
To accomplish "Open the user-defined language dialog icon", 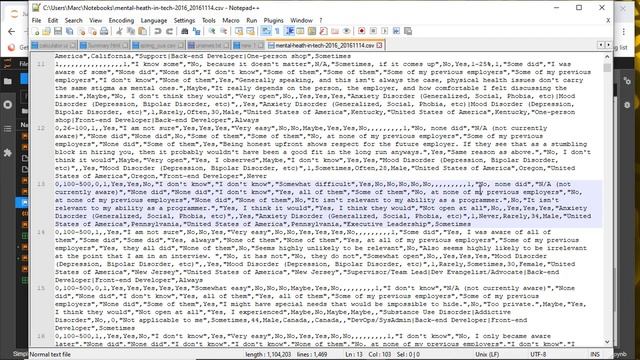I will [300, 31].
